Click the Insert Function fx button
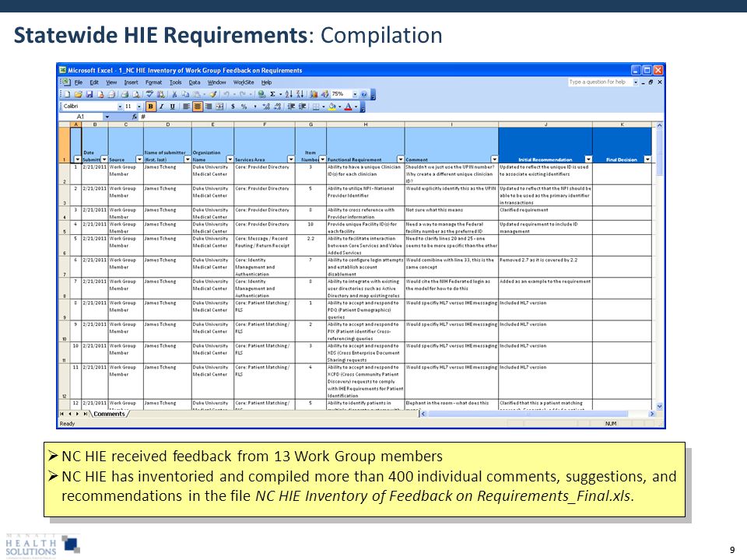 point(135,117)
